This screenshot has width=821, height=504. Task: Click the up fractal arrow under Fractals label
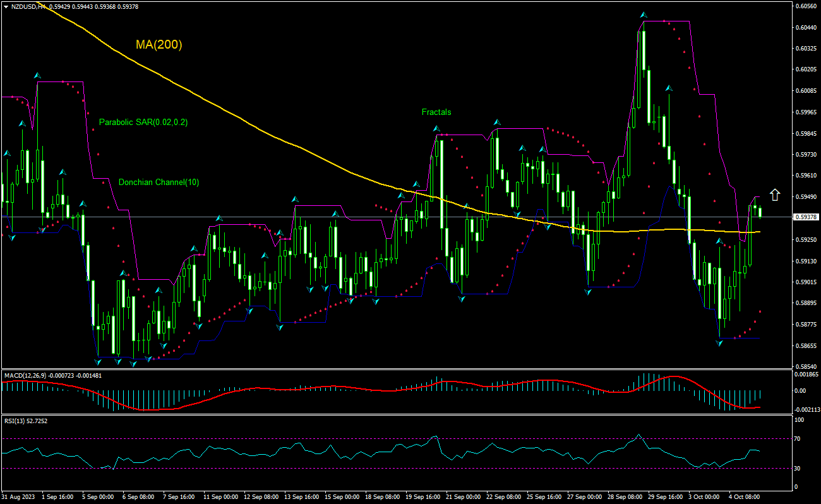(x=436, y=128)
